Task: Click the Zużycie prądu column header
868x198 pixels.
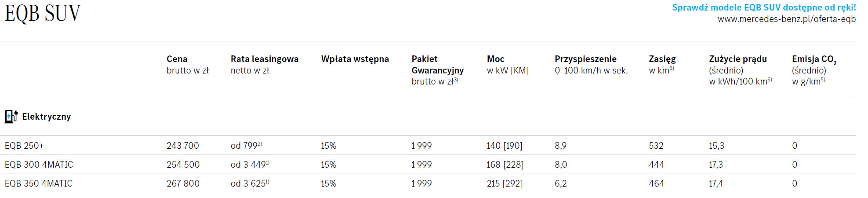Action: 737,59
